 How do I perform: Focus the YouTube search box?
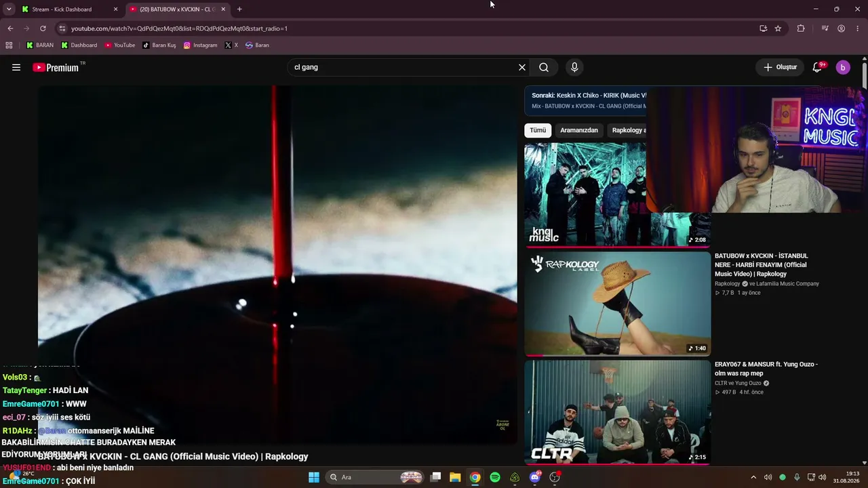click(x=403, y=67)
